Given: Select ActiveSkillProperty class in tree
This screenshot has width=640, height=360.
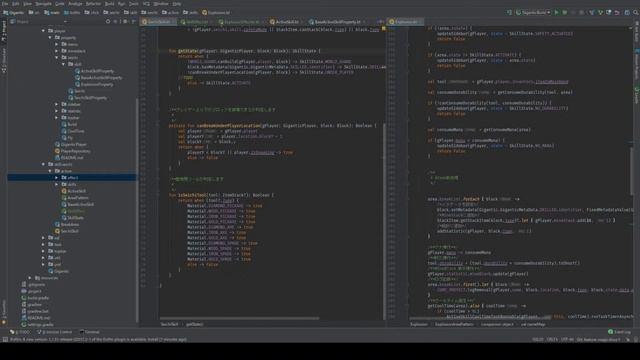Looking at the screenshot, I should point(94,71).
